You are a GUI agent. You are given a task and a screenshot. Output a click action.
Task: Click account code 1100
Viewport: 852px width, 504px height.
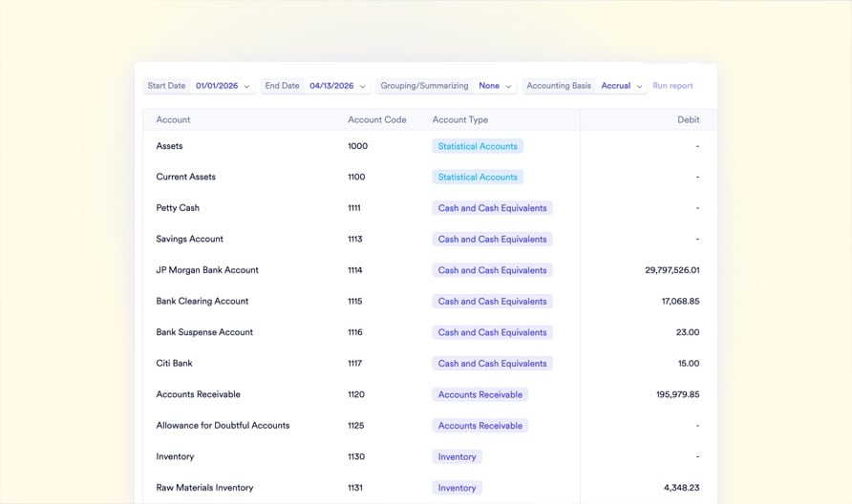pyautogui.click(x=356, y=177)
